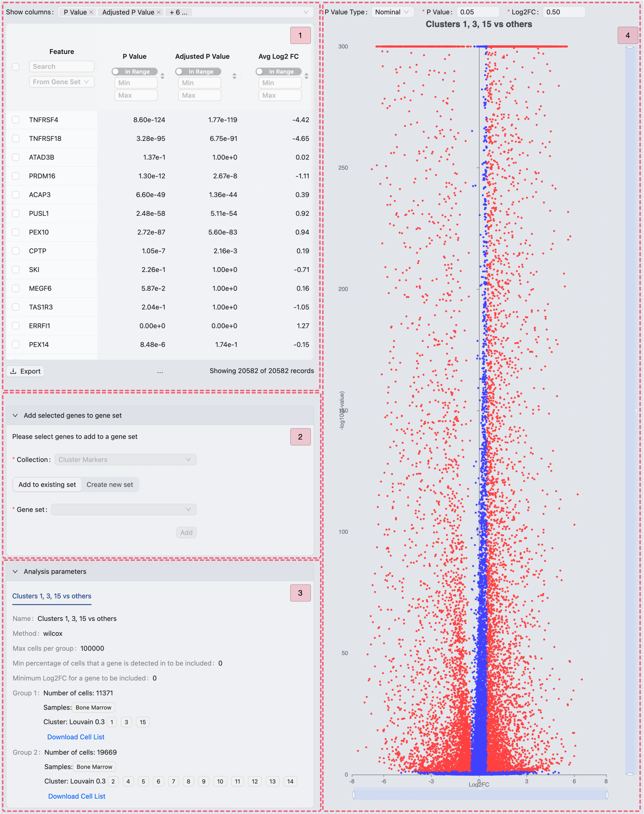This screenshot has width=644, height=814.
Task: Remove the P Value column chip
Action: 91,12
